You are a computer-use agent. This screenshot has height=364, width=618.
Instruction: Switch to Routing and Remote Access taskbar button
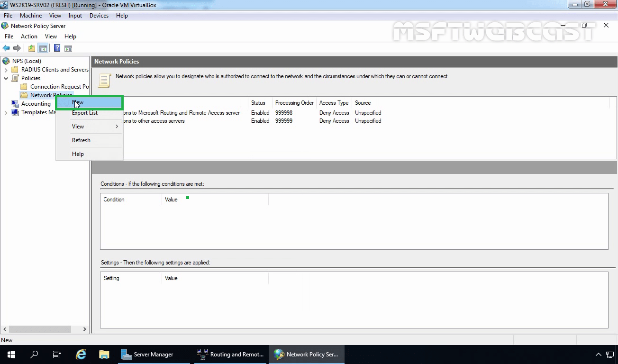231,355
